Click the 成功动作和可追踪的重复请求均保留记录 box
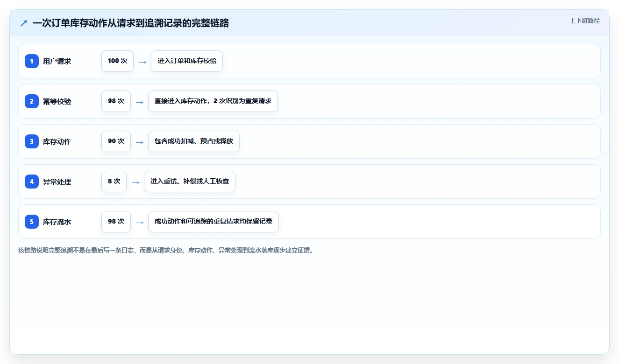The width and height of the screenshot is (619, 364). pyautogui.click(x=213, y=222)
